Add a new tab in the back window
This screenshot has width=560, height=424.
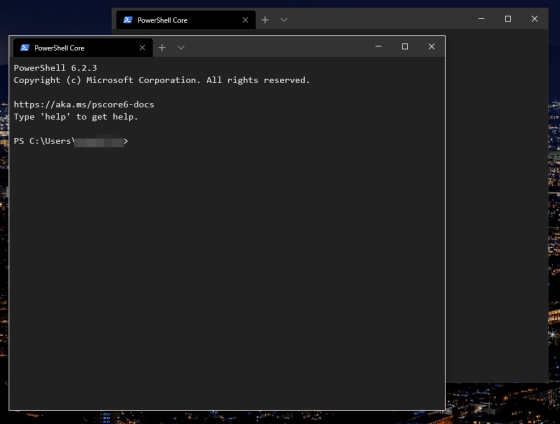265,20
